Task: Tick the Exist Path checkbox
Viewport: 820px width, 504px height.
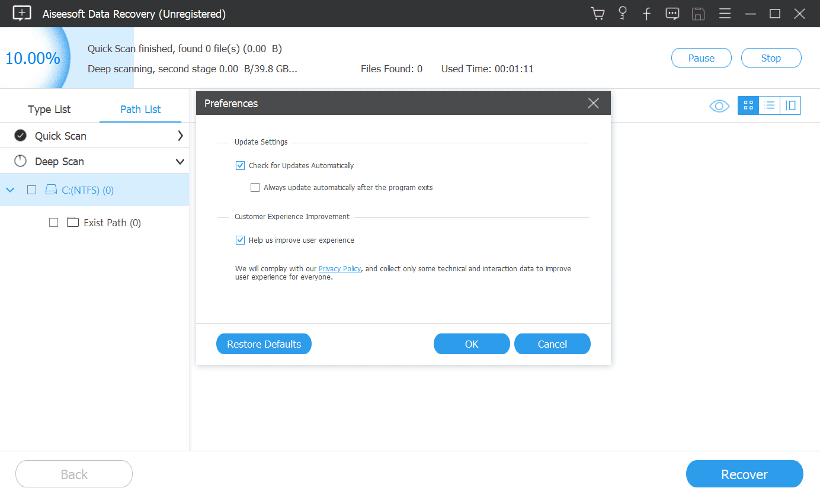Action: tap(53, 223)
